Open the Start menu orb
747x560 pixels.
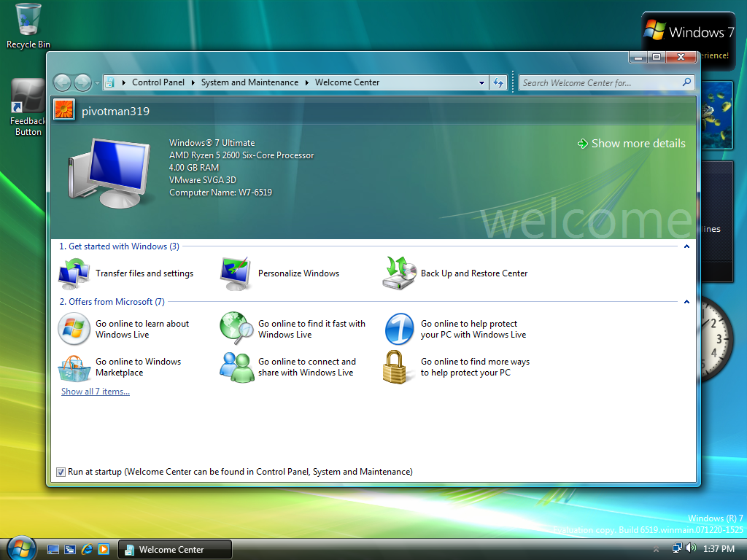coord(20,548)
